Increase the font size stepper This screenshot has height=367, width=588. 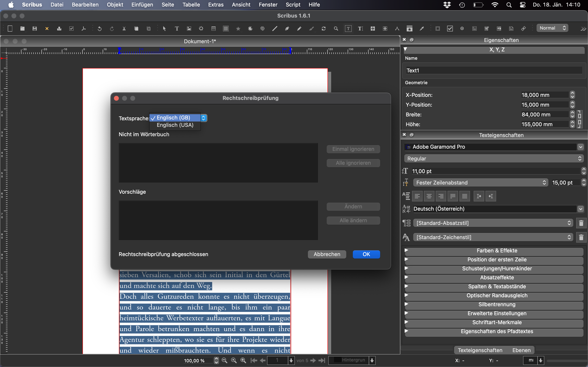click(584, 169)
